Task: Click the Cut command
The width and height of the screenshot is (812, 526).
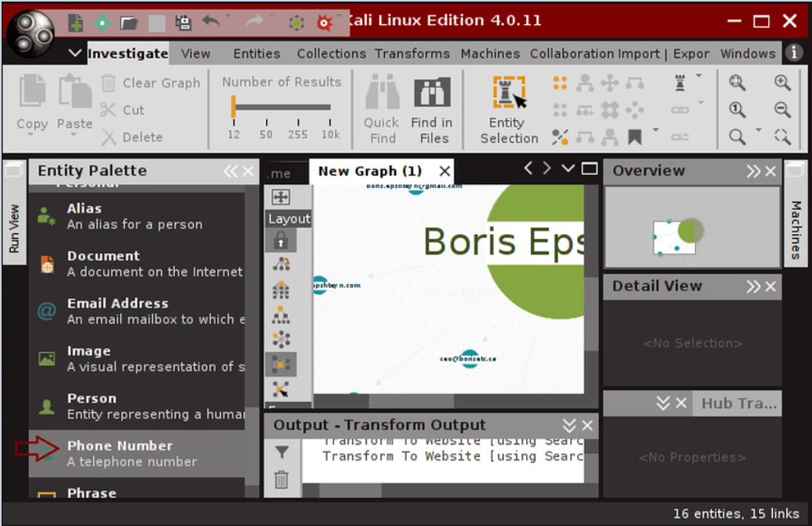Action: pos(123,110)
